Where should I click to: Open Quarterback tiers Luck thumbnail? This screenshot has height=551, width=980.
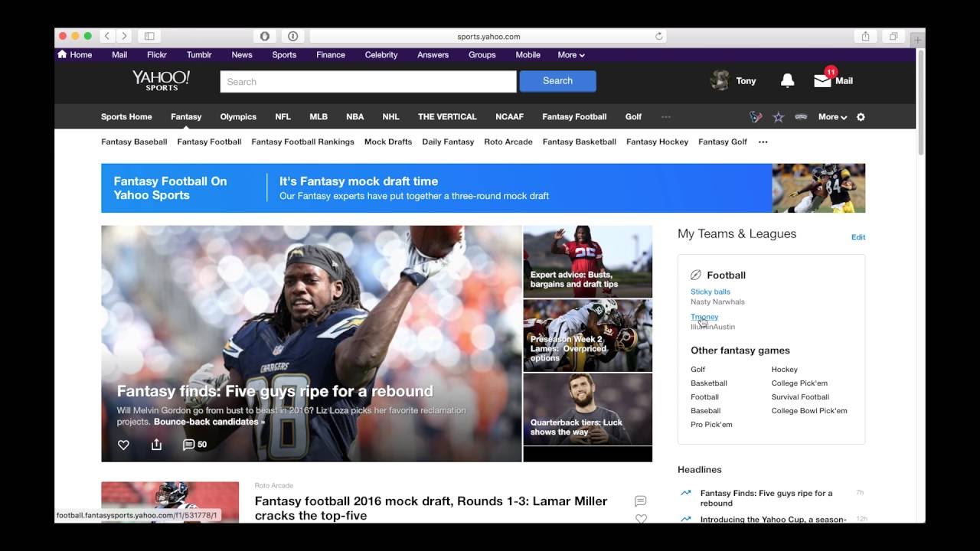[x=587, y=409]
